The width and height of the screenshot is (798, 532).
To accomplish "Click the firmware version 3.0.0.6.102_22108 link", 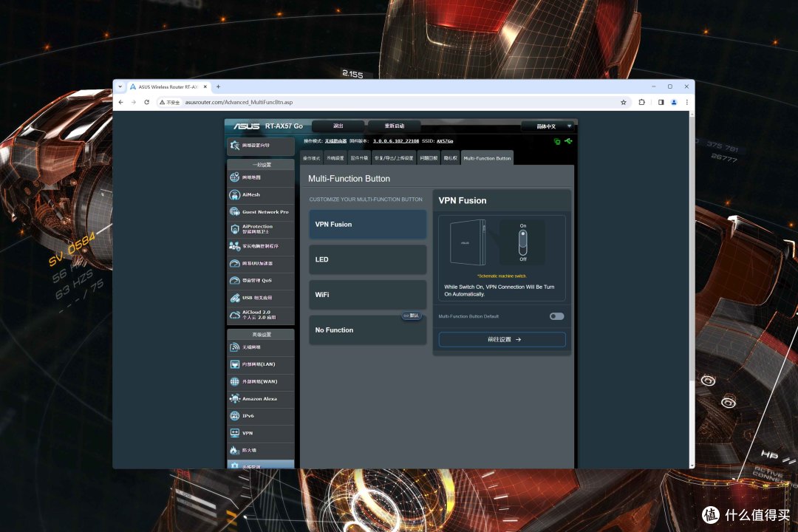I will tap(396, 141).
